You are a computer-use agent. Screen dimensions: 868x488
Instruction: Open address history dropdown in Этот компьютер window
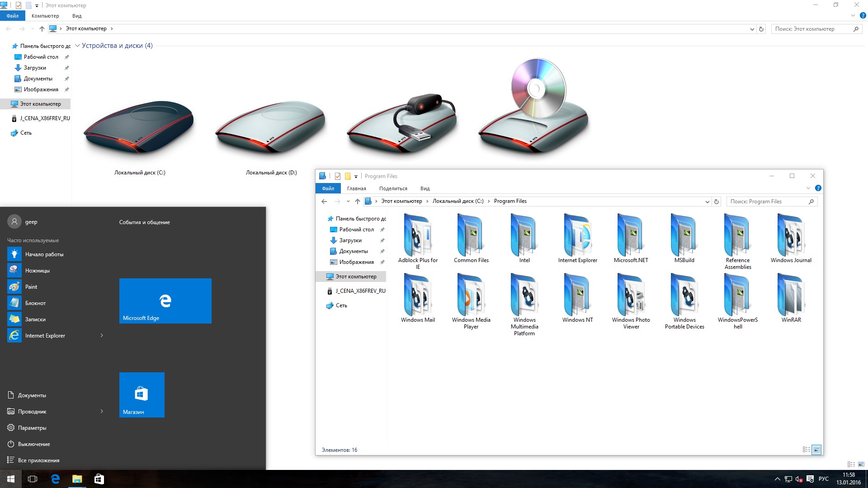pyautogui.click(x=752, y=29)
